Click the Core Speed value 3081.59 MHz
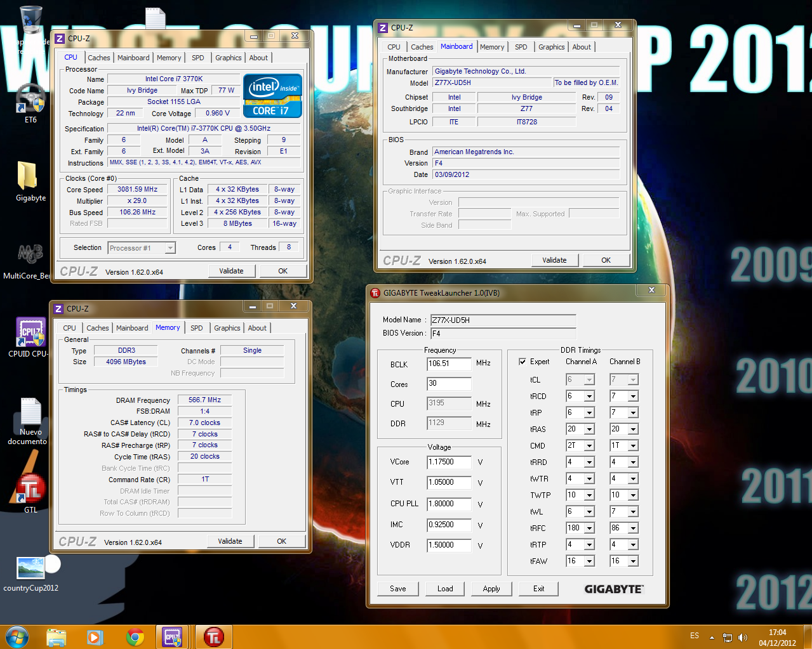812x649 pixels. pyautogui.click(x=138, y=189)
